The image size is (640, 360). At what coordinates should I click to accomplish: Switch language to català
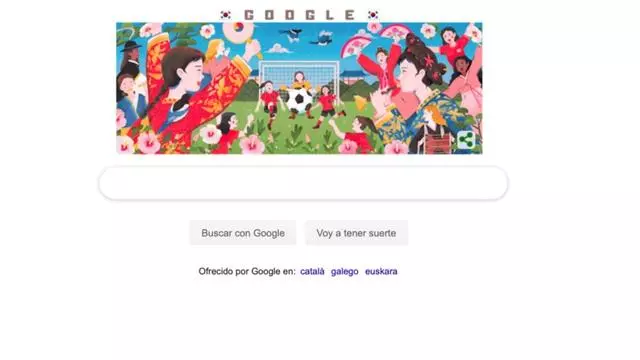click(312, 271)
